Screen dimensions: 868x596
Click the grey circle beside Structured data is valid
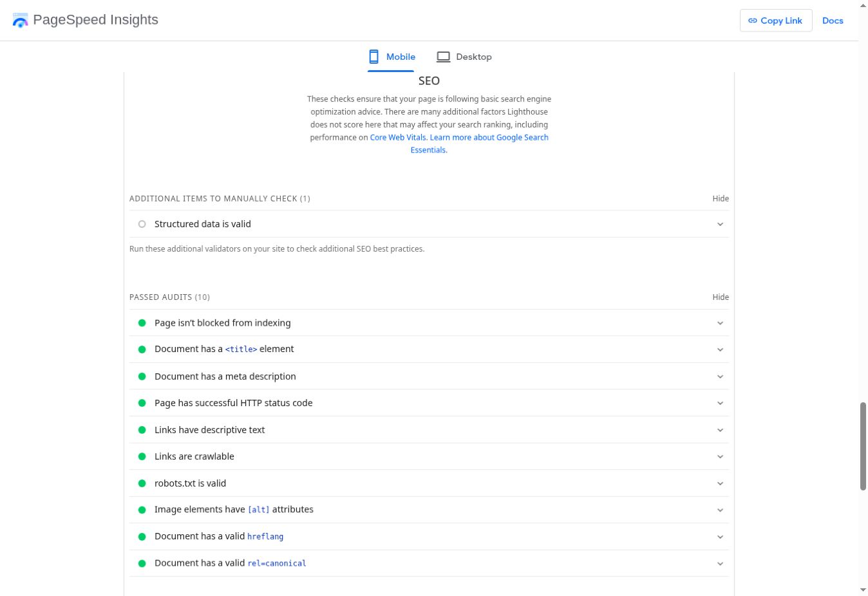pyautogui.click(x=142, y=224)
